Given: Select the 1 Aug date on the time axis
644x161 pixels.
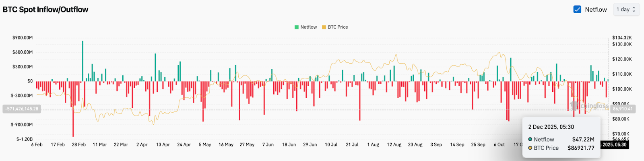Looking at the screenshot, I should (373, 144).
